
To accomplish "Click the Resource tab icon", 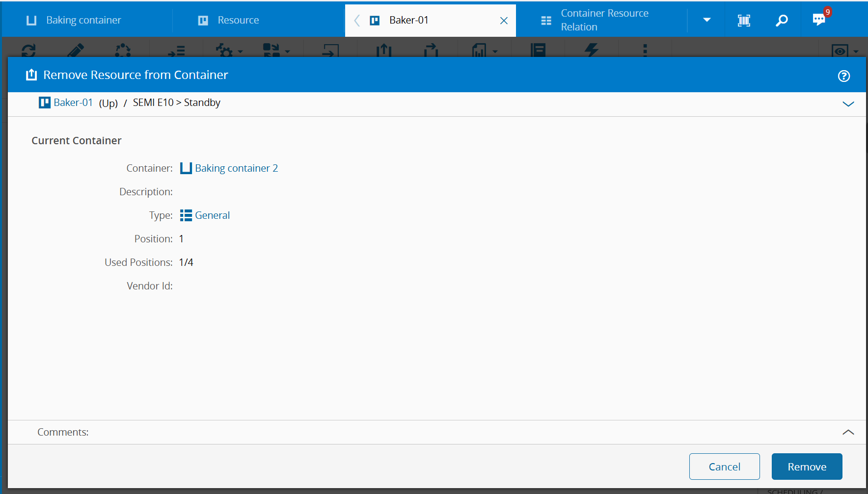I will [x=203, y=20].
